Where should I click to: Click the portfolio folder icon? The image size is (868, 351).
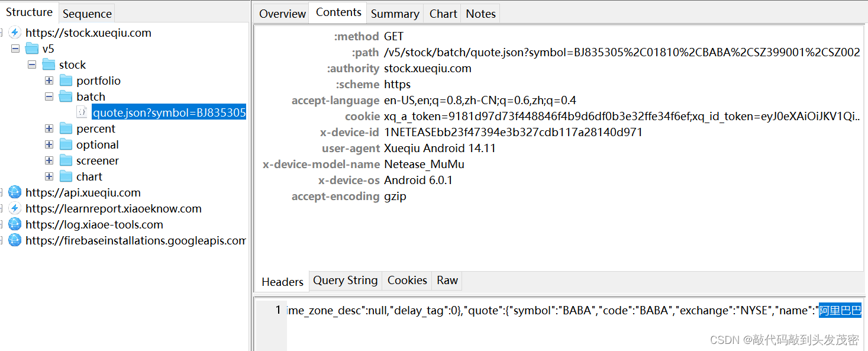pyautogui.click(x=66, y=80)
